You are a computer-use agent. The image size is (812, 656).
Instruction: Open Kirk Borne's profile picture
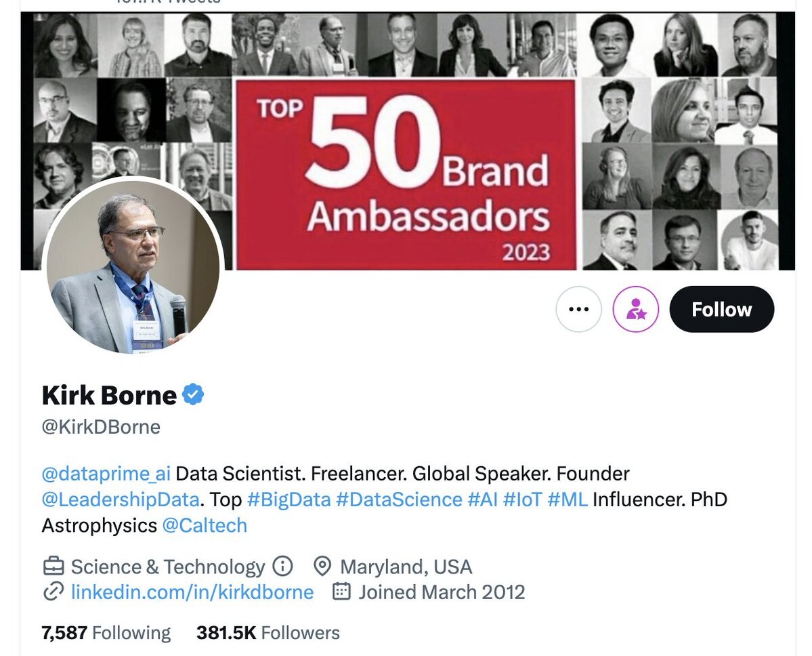(x=133, y=266)
